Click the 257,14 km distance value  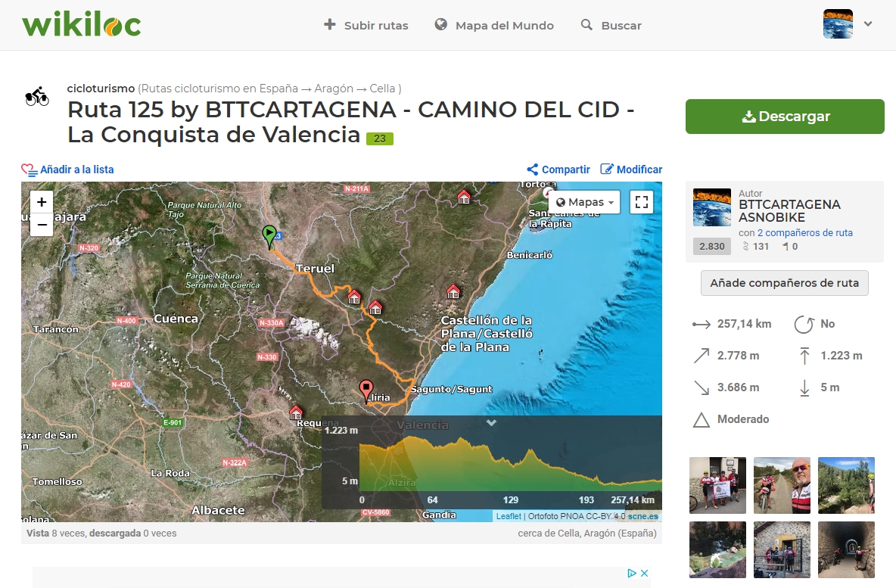pyautogui.click(x=745, y=324)
